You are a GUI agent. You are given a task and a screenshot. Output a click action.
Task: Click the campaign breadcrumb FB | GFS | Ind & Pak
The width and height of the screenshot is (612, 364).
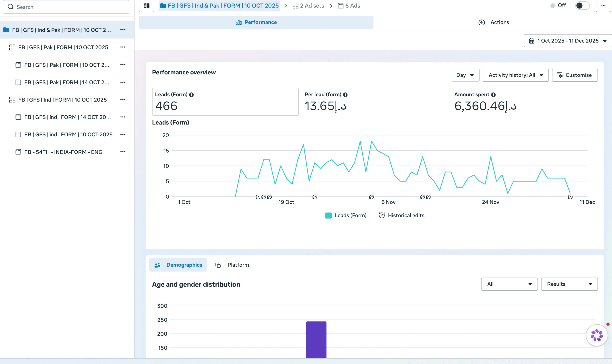coord(219,6)
